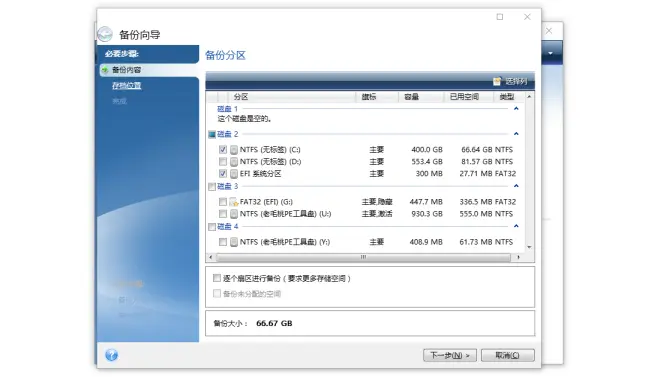Check the NTFS (U:) partition checkbox
The height and width of the screenshot is (377, 660).
pyautogui.click(x=223, y=213)
